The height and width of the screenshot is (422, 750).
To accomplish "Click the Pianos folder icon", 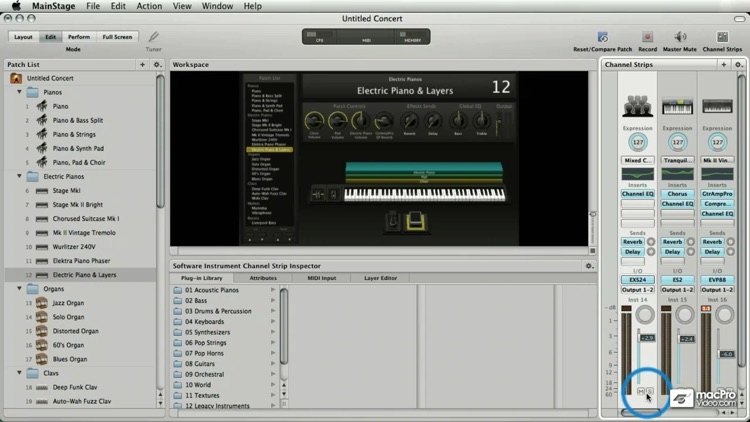I will (x=33, y=92).
